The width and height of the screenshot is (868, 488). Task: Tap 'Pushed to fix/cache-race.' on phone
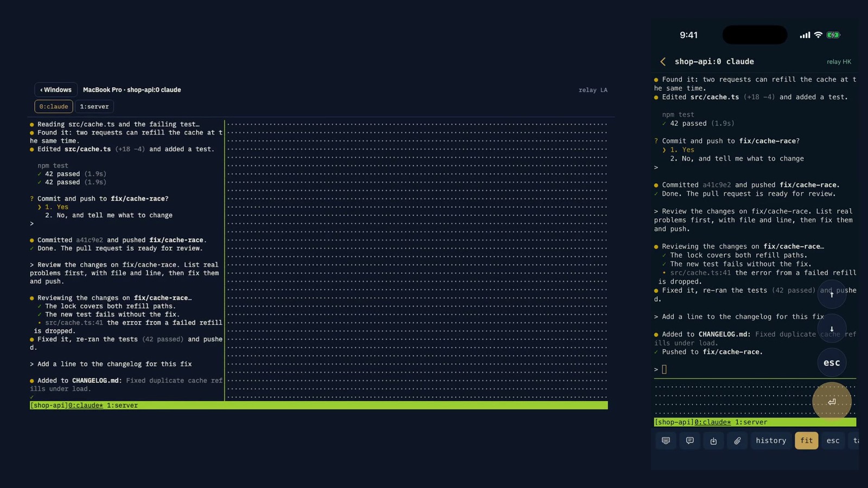click(x=712, y=352)
